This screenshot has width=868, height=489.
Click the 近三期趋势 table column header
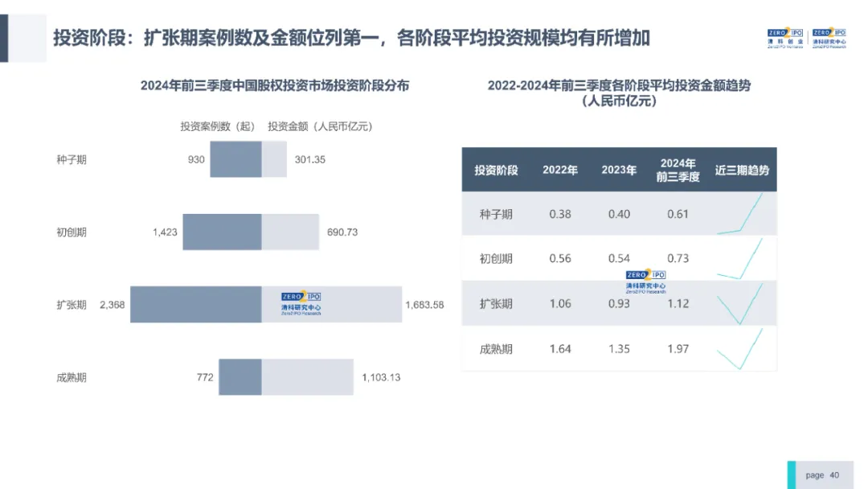click(x=743, y=170)
